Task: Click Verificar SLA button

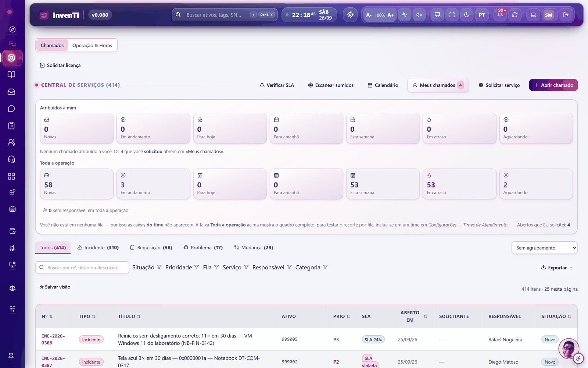Action: tap(277, 85)
